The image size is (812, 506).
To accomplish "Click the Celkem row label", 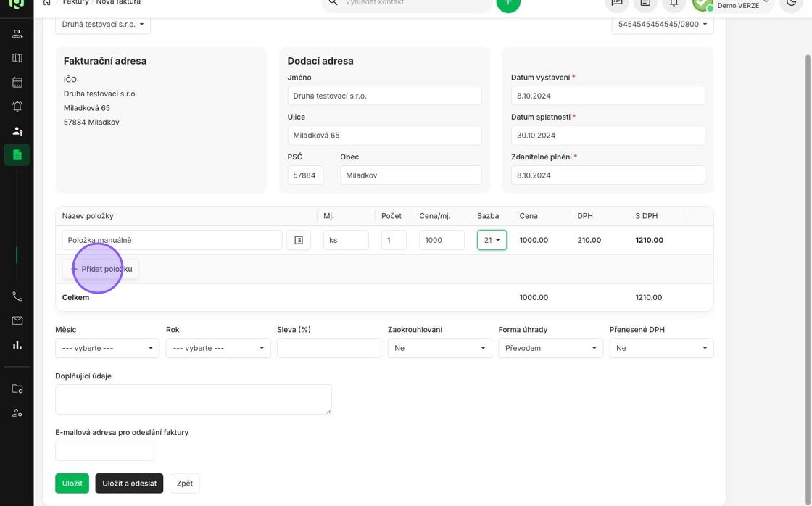I will coord(75,297).
